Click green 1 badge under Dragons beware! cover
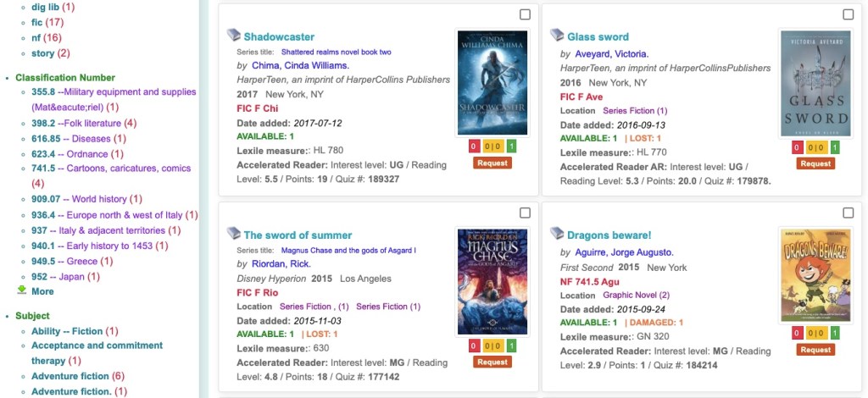This screenshot has width=868, height=398. tap(835, 334)
